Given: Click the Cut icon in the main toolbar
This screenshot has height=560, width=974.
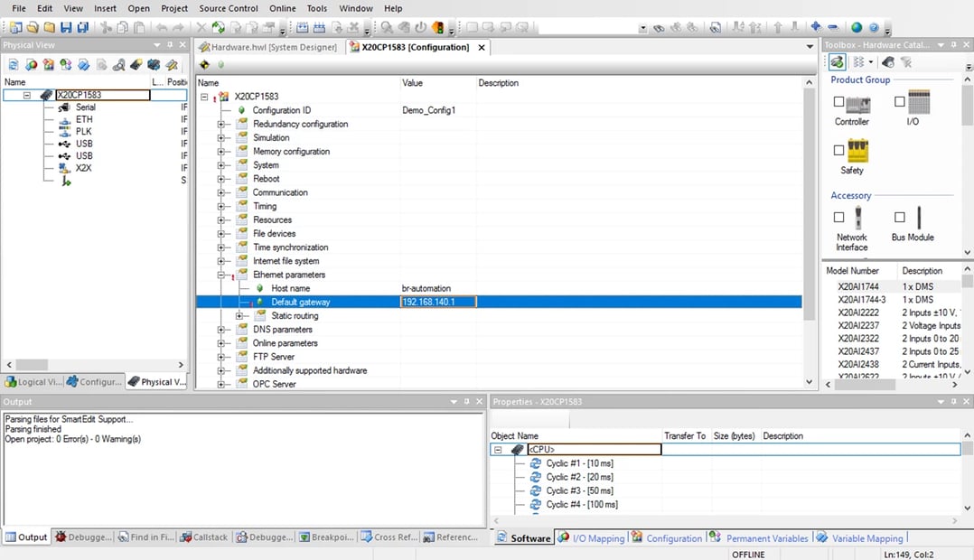Looking at the screenshot, I should click(x=103, y=27).
